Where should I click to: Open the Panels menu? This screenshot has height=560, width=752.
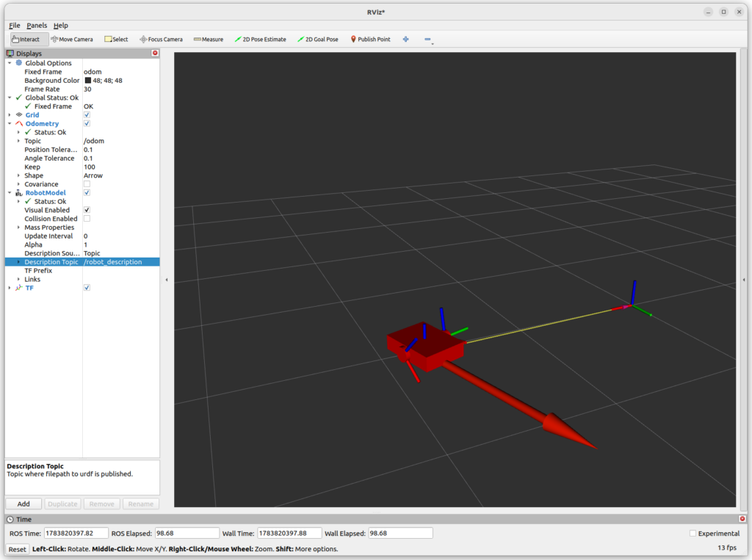click(37, 26)
